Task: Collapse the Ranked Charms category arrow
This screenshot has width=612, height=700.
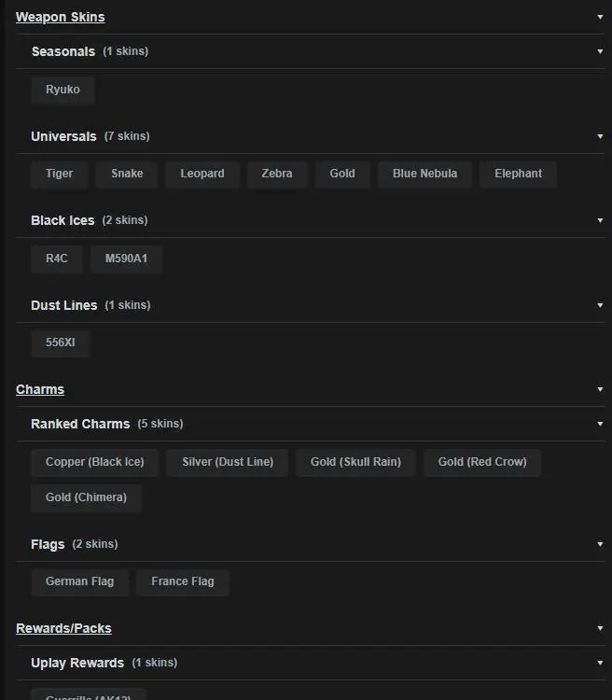Action: tap(600, 424)
